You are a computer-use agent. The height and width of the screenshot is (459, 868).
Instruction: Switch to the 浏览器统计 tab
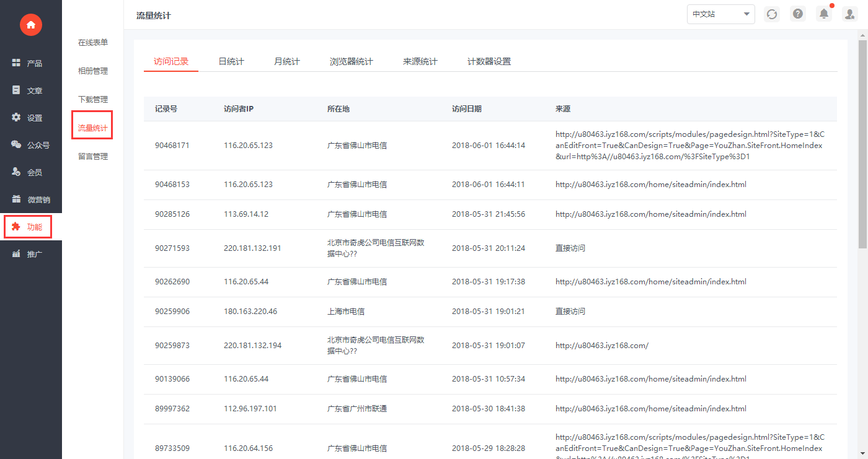352,61
